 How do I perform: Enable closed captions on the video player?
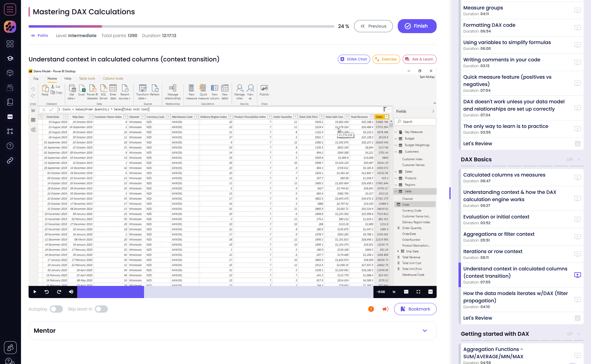[x=406, y=292]
